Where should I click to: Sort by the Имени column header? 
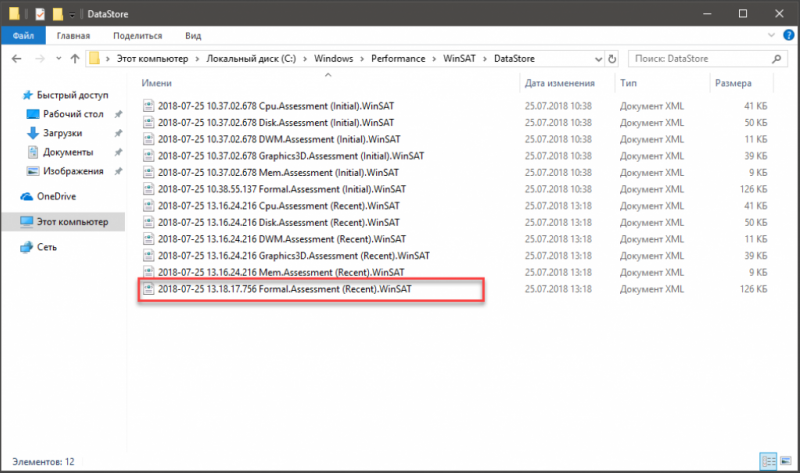[157, 83]
